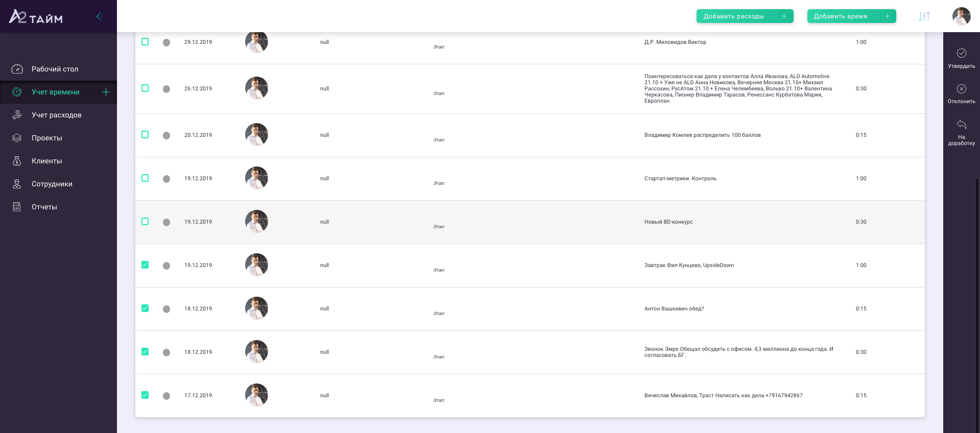Image resolution: width=980 pixels, height=433 pixels.
Task: Uncheck the 17.12.2019 entry checkbox
Action: point(145,395)
